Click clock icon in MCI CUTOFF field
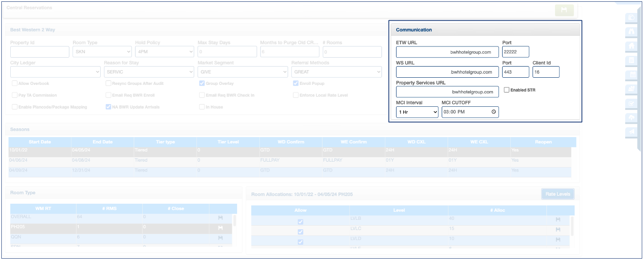The width and height of the screenshot is (644, 260). point(494,112)
